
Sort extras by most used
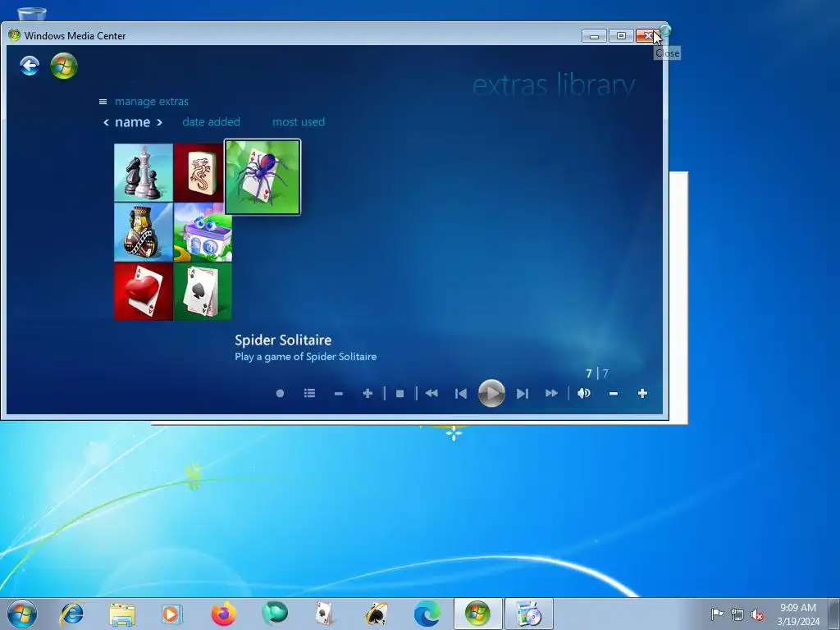(299, 121)
